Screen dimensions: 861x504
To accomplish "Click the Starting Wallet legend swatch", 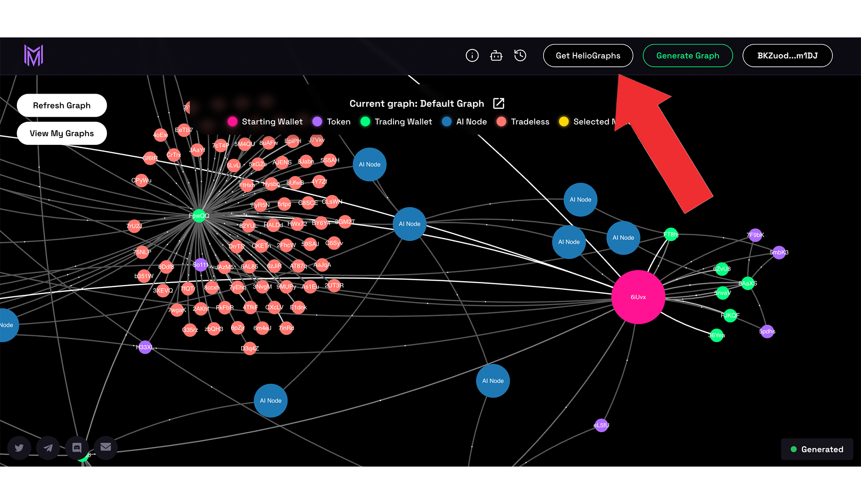I will click(232, 122).
